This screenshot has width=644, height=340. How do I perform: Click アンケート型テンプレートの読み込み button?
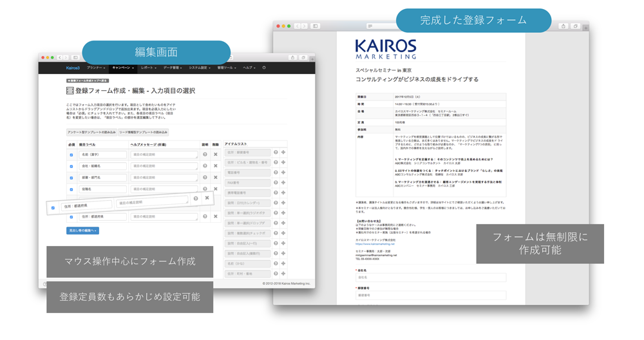coord(91,132)
